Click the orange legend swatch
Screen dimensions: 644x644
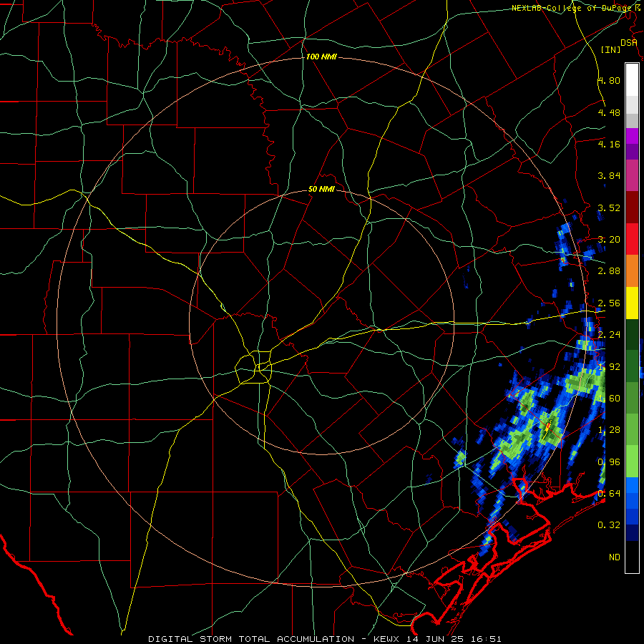click(632, 271)
